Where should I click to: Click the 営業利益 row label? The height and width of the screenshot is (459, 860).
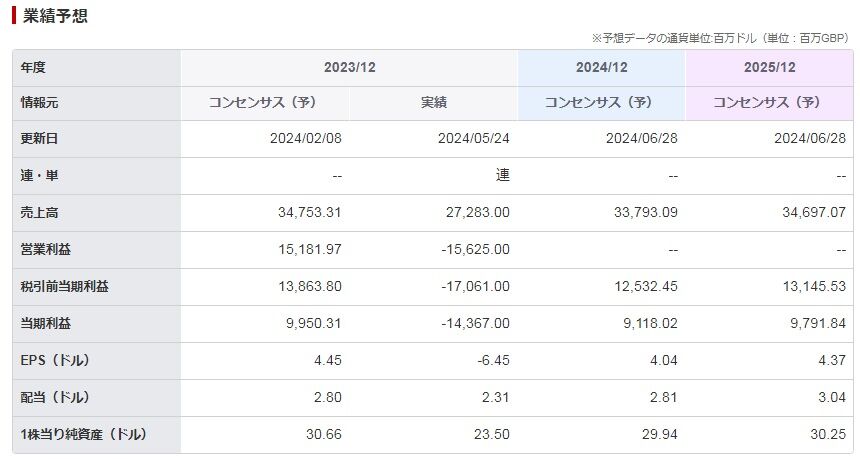(46, 250)
